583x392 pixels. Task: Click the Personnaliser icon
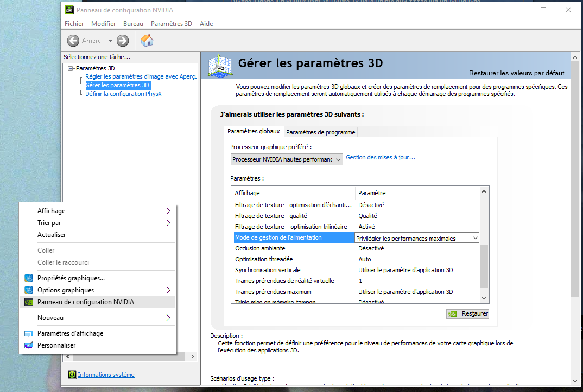click(x=29, y=345)
